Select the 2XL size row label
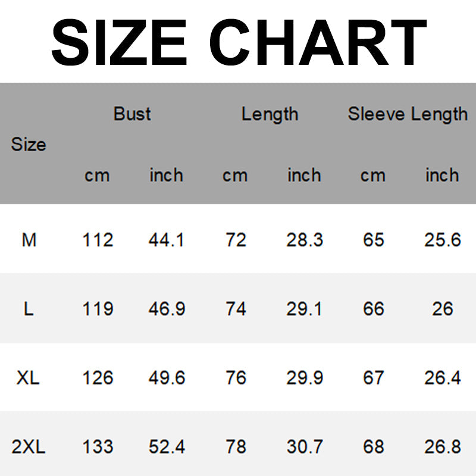476x476 pixels. 28,447
